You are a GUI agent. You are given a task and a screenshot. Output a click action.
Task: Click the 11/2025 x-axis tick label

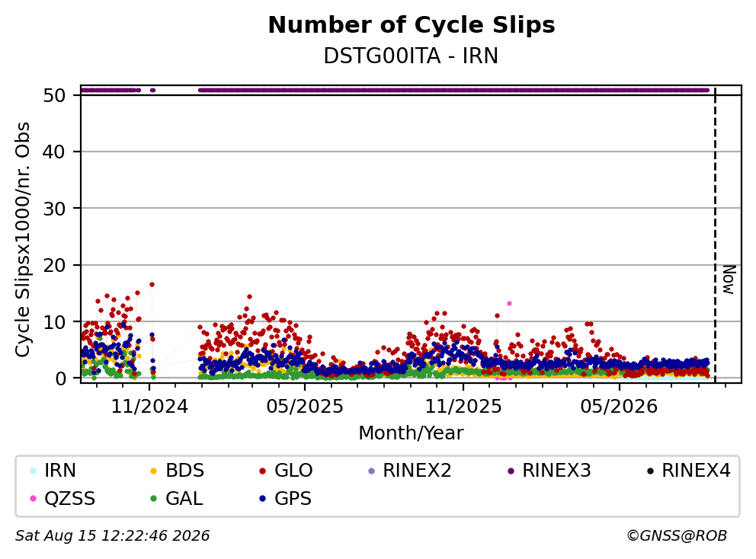tap(463, 407)
